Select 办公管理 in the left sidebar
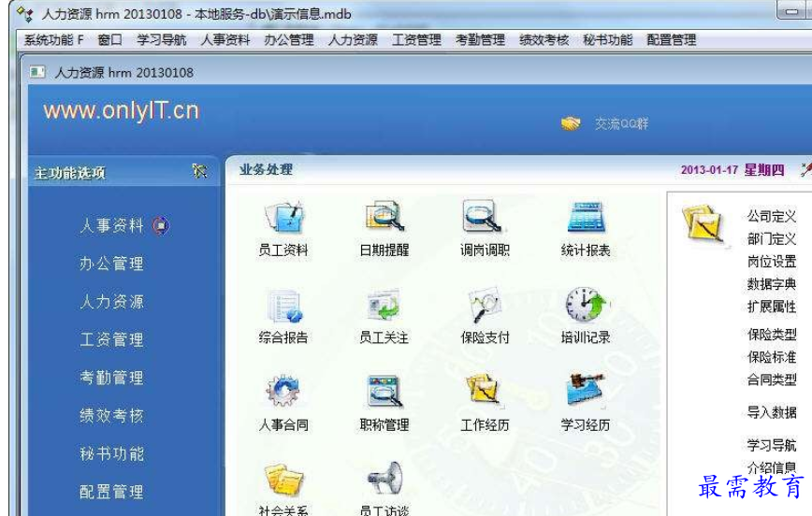Image resolution: width=812 pixels, height=516 pixels. (111, 264)
